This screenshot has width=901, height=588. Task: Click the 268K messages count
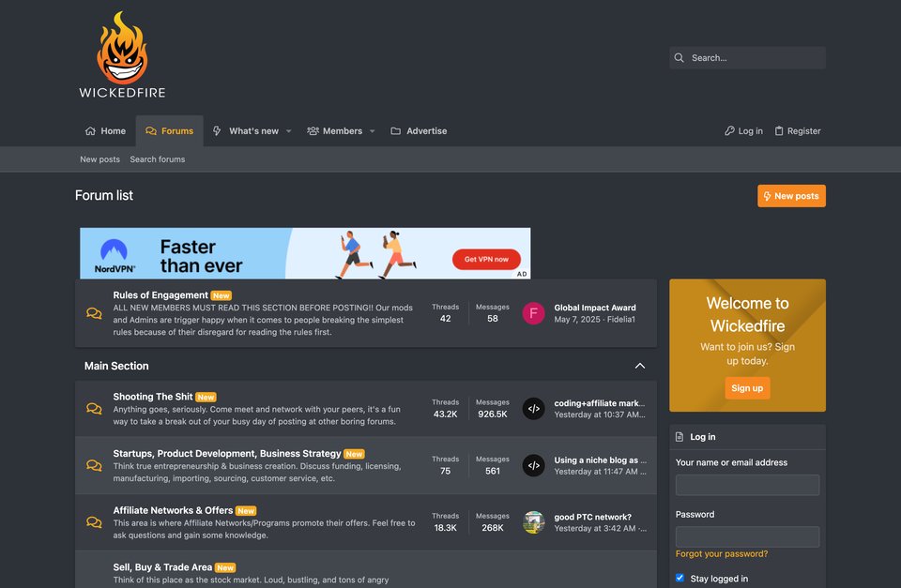pos(493,528)
